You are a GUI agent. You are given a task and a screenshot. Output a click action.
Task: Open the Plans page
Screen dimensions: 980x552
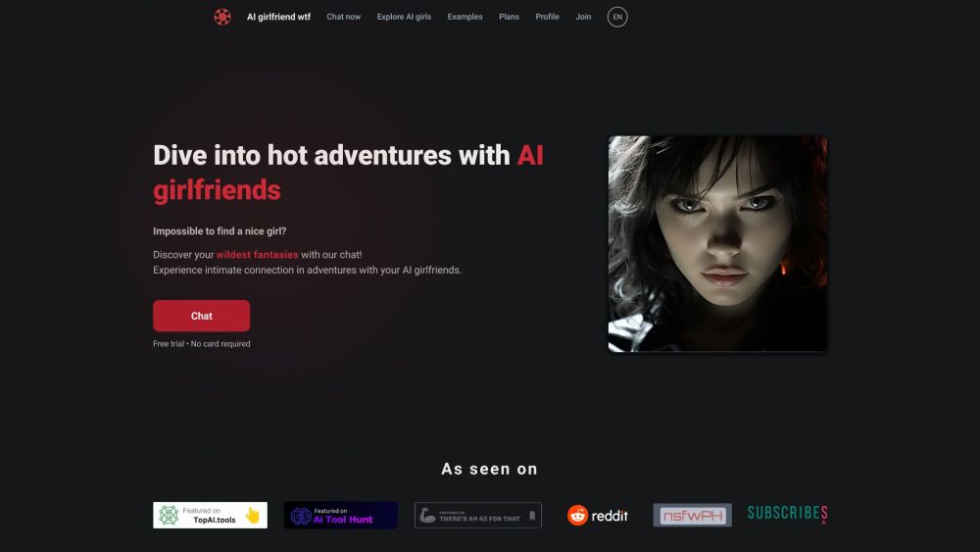coord(509,17)
